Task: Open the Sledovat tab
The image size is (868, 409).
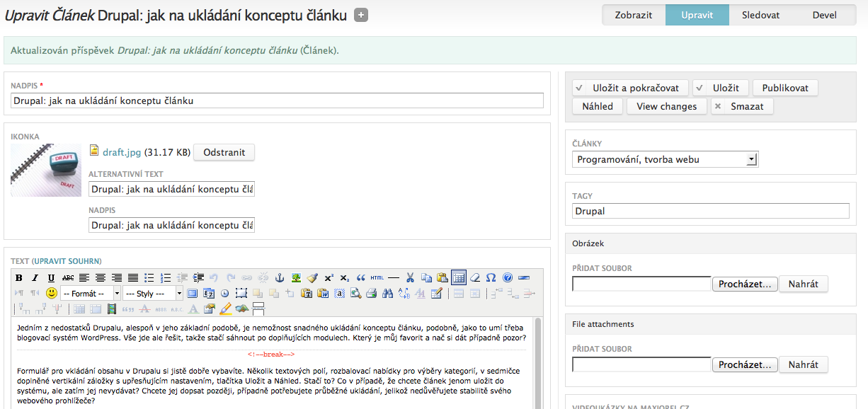Action: [761, 15]
